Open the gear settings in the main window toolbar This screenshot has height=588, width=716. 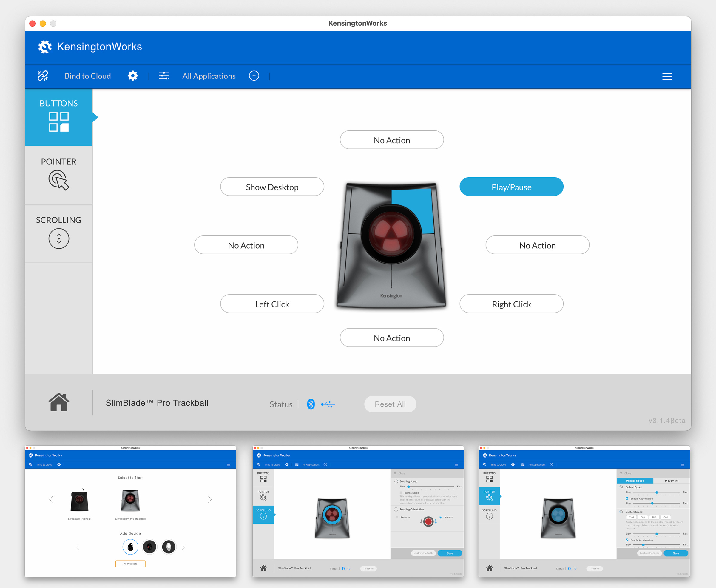[x=133, y=76]
